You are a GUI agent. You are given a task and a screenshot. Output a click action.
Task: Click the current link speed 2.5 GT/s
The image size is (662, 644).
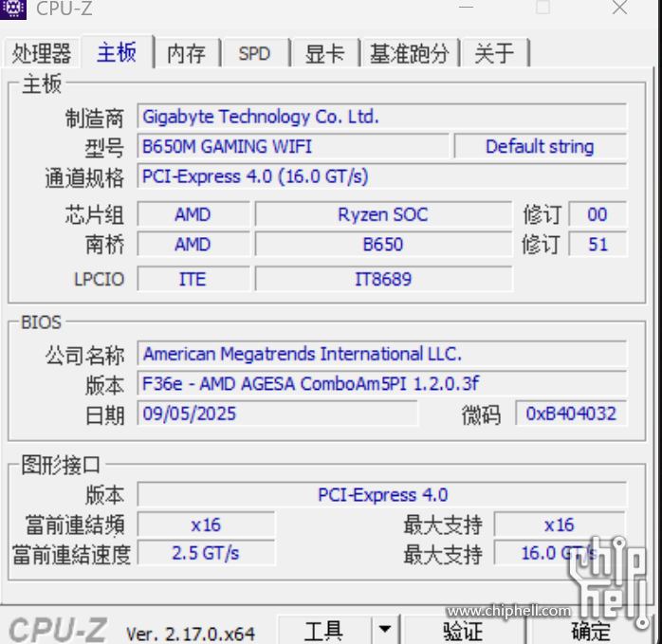pyautogui.click(x=206, y=553)
